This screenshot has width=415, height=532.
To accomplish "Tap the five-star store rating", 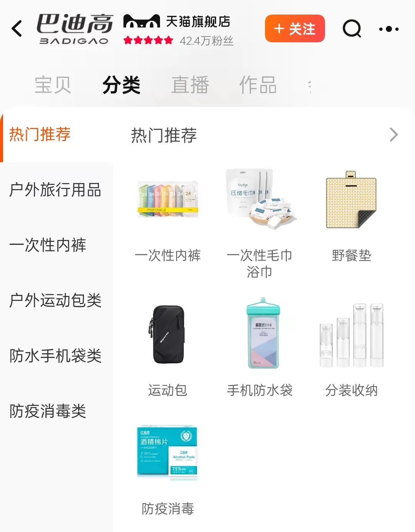I will 148,40.
